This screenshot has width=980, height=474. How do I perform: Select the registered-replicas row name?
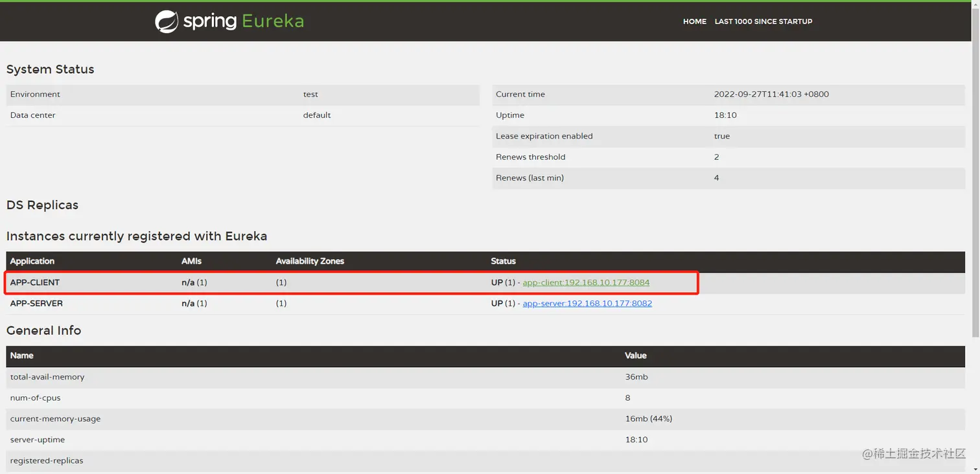47,460
